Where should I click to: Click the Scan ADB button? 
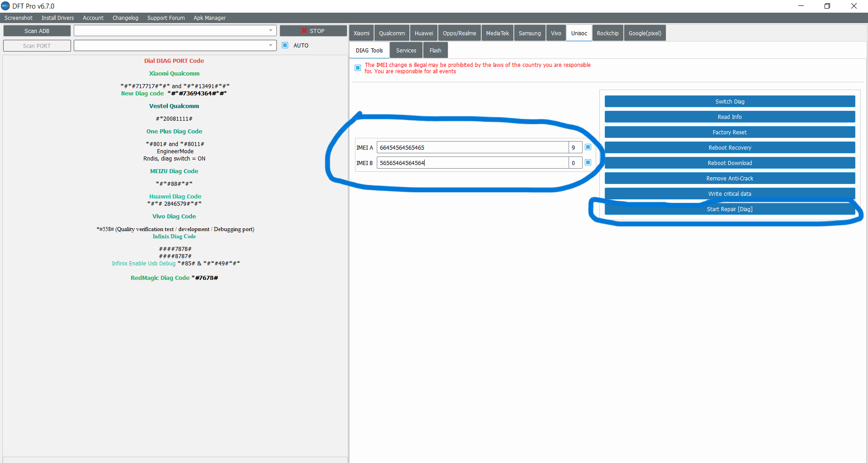37,31
